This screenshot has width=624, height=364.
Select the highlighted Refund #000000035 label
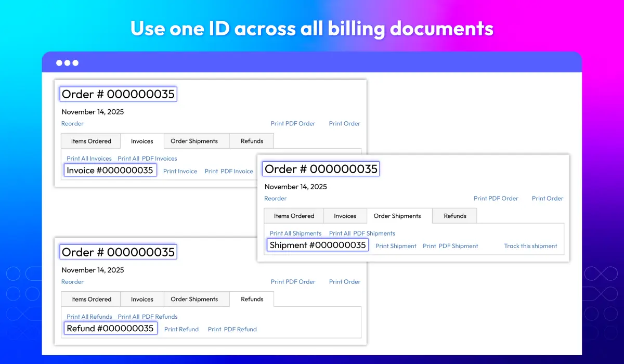(x=110, y=329)
